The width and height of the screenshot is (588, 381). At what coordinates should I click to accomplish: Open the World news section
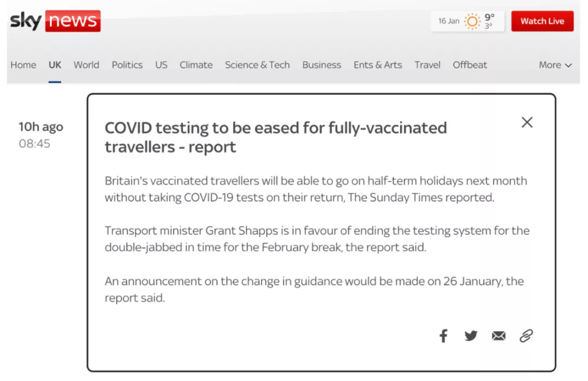[x=86, y=65]
